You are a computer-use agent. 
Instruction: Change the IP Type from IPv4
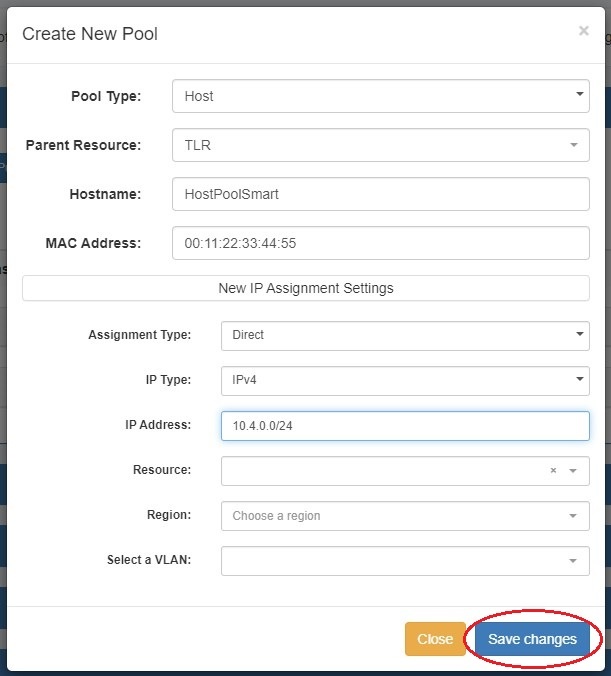pyautogui.click(x=404, y=380)
